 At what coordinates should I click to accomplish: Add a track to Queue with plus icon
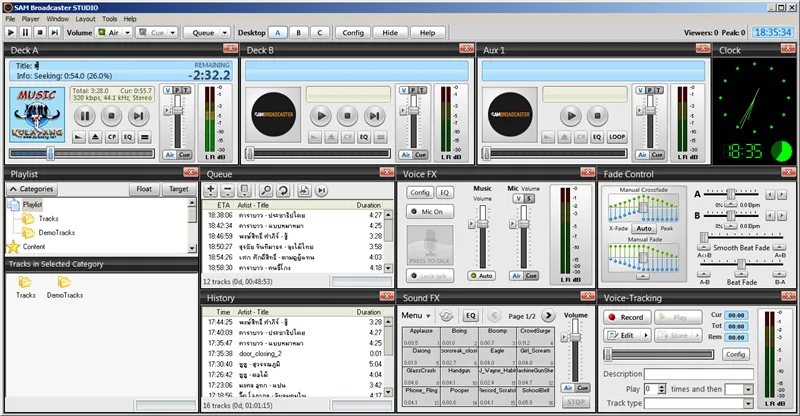pyautogui.click(x=211, y=190)
